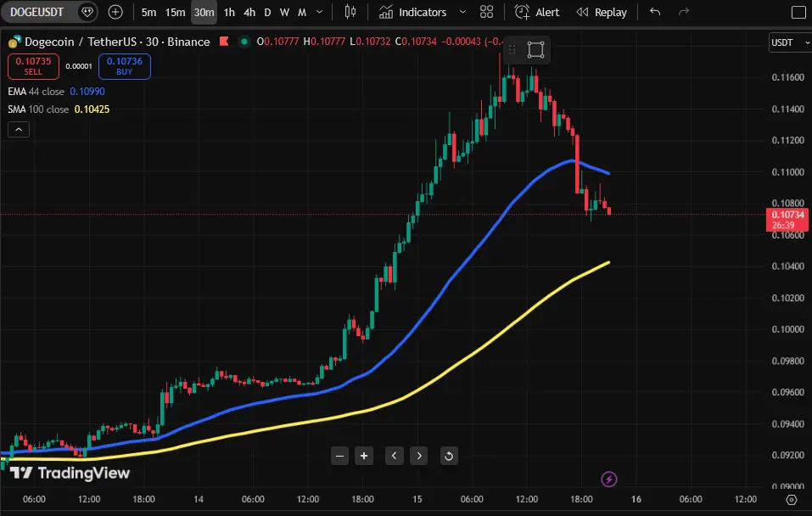Open the candle chart style selector
This screenshot has height=516, width=812.
coord(350,12)
